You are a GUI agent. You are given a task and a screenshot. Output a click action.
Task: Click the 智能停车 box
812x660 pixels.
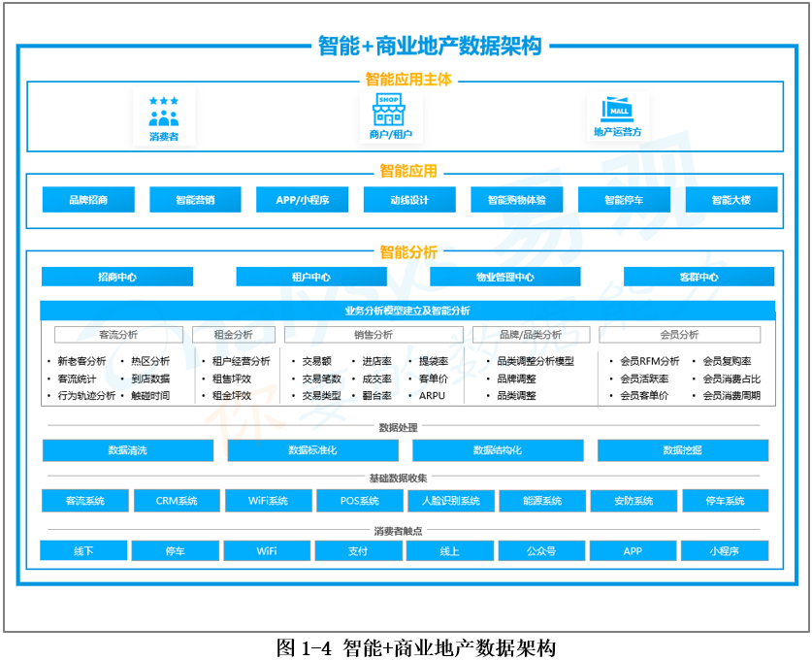point(624,200)
